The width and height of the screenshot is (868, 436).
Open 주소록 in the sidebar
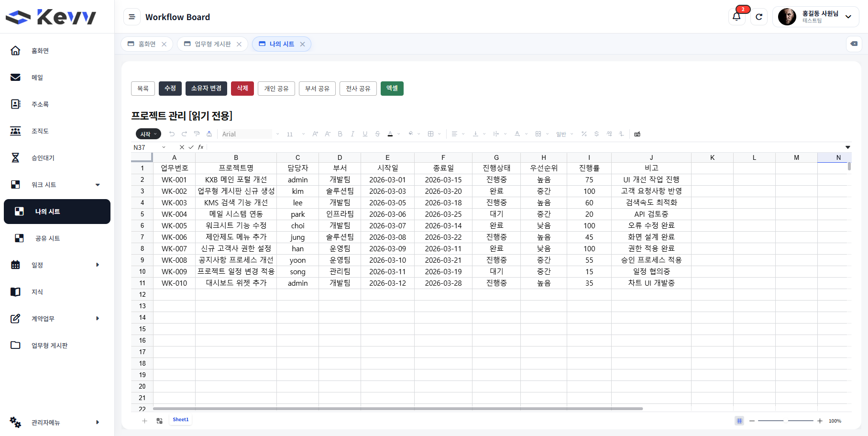coord(40,104)
